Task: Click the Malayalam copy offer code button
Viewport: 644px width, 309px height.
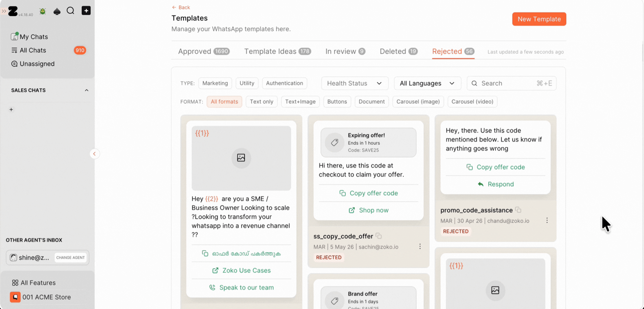Action: tap(241, 254)
